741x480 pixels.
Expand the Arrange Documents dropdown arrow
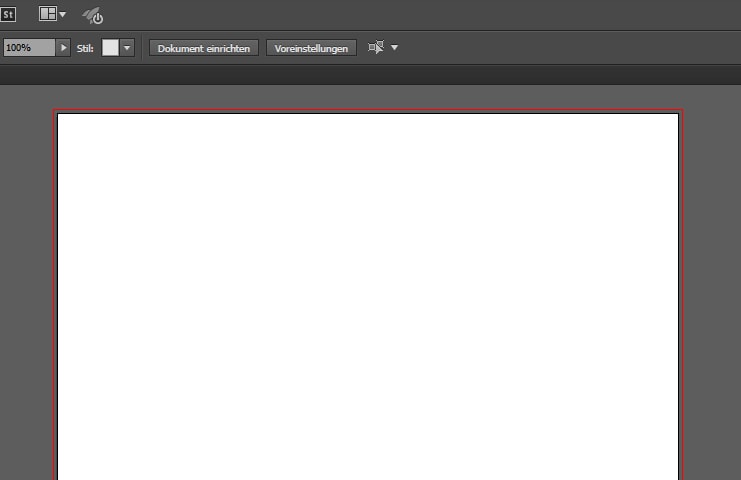click(x=63, y=15)
